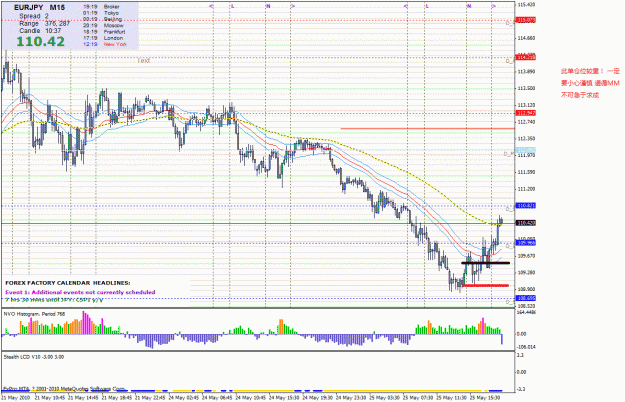Click the 21 May 14:45 time axis label
625x402 pixels.
[83, 398]
